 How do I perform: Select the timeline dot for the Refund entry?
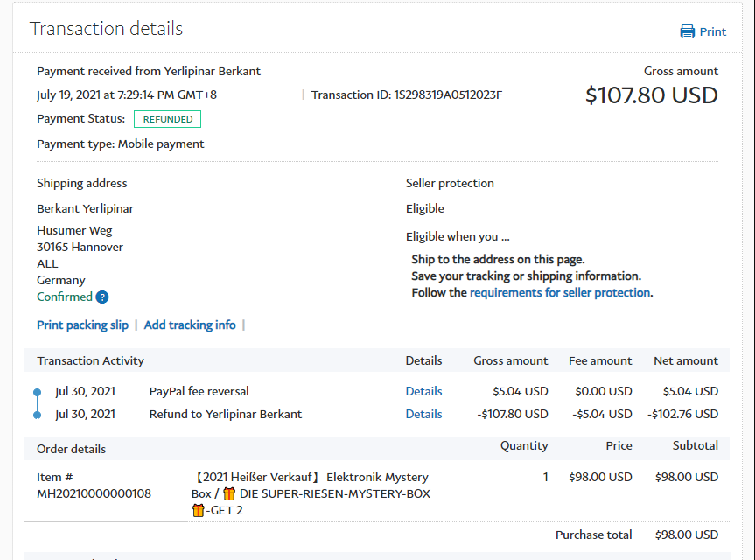[37, 415]
